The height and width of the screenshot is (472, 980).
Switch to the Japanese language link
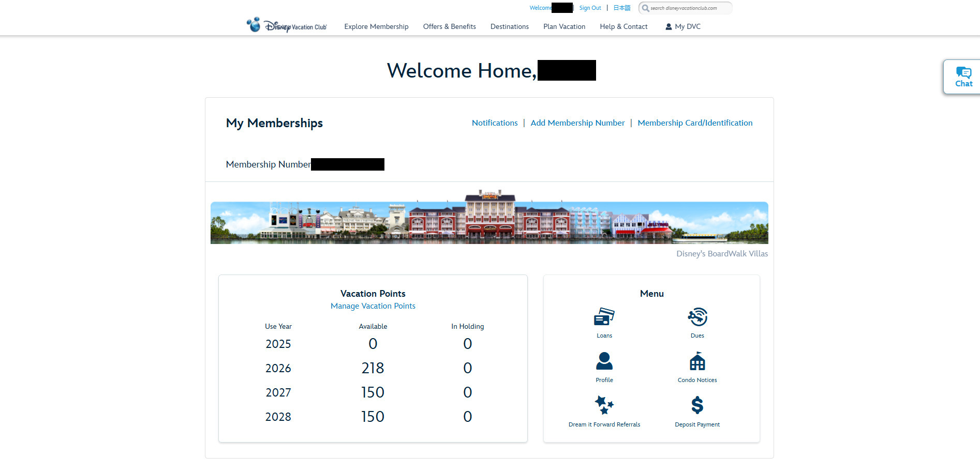[622, 8]
